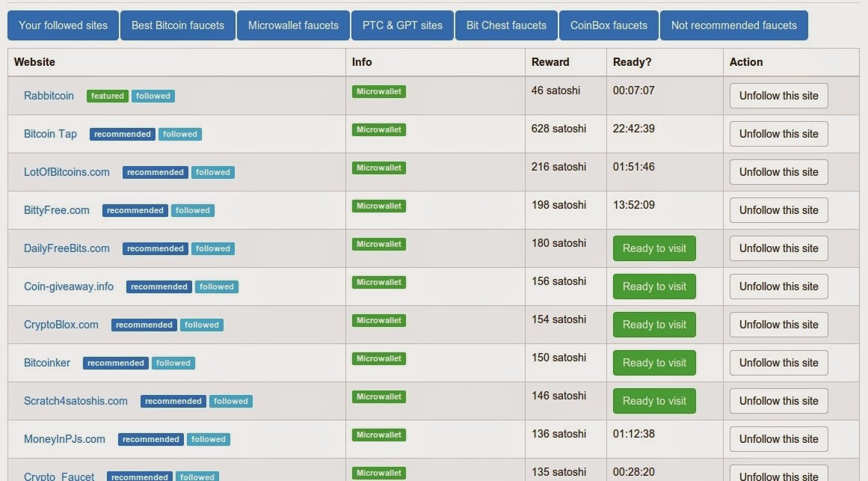Visit the MoneyInPJs.com link
Screen dimensions: 868x481
(x=64, y=439)
